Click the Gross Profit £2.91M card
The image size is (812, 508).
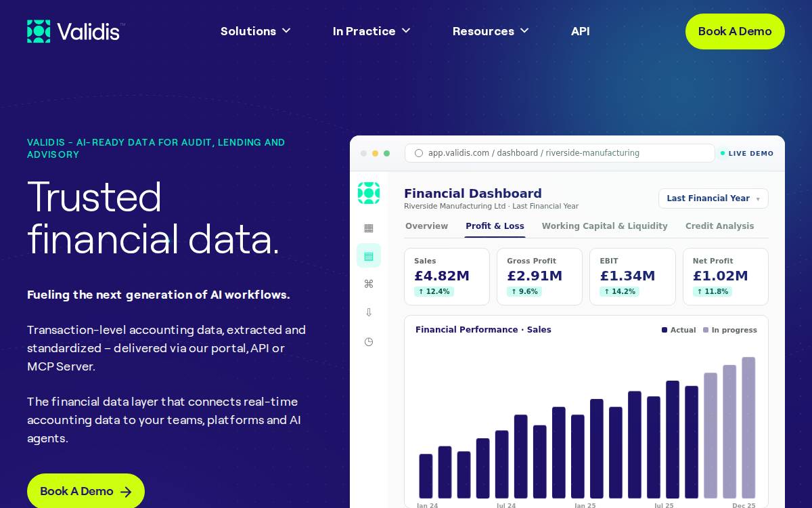coord(539,276)
